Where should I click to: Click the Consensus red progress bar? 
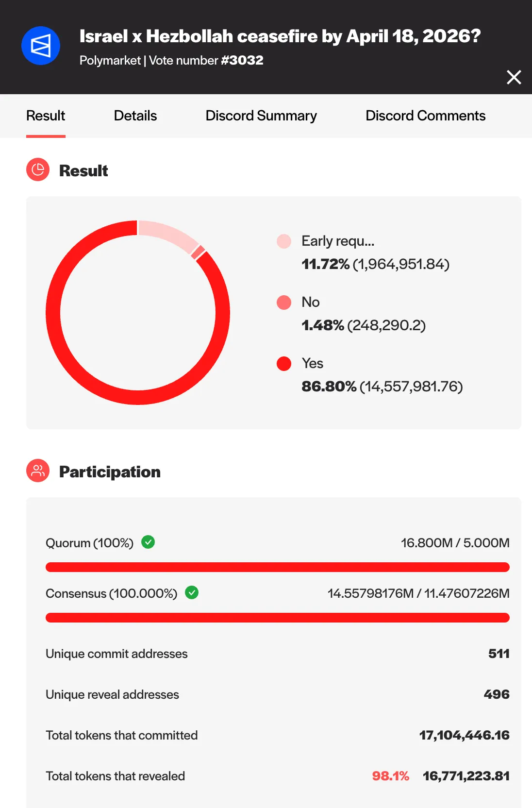pyautogui.click(x=277, y=618)
